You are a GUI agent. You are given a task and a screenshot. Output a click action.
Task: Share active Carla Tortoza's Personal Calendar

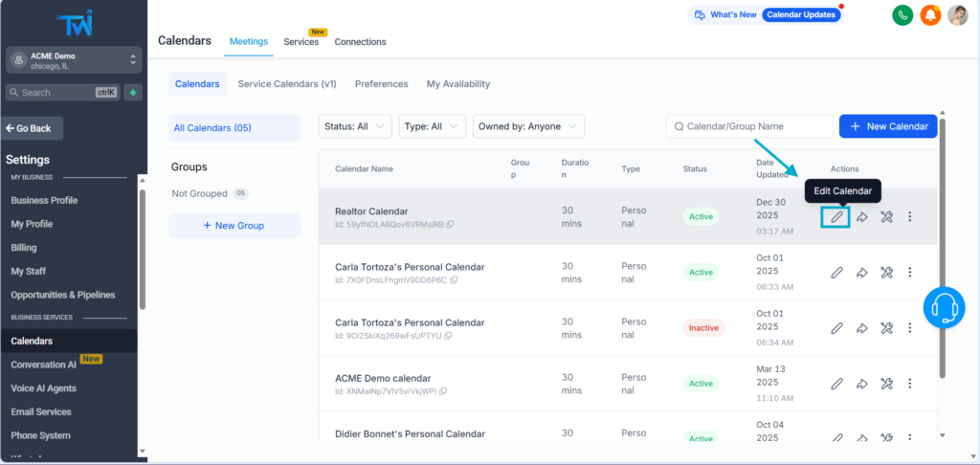[862, 273]
